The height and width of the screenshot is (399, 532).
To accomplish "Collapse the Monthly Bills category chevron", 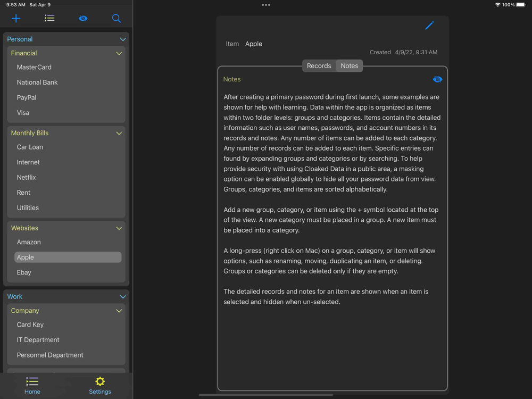I will click(119, 134).
